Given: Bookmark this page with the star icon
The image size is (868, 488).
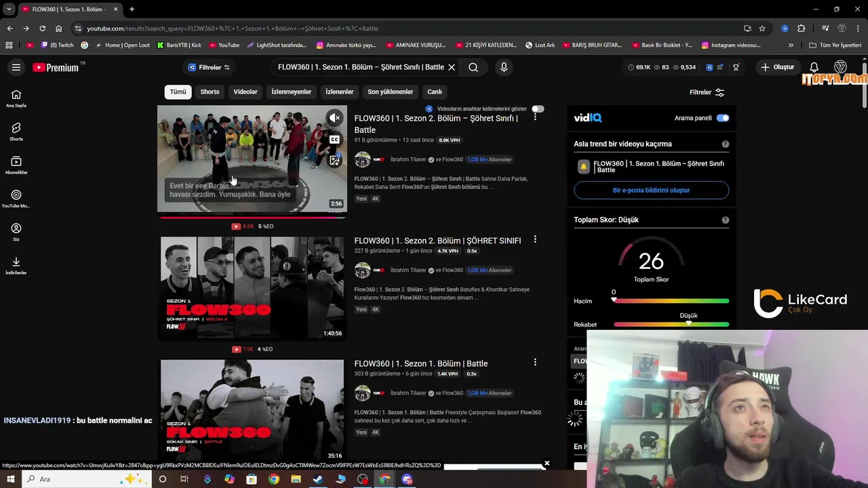Looking at the screenshot, I should point(762,28).
